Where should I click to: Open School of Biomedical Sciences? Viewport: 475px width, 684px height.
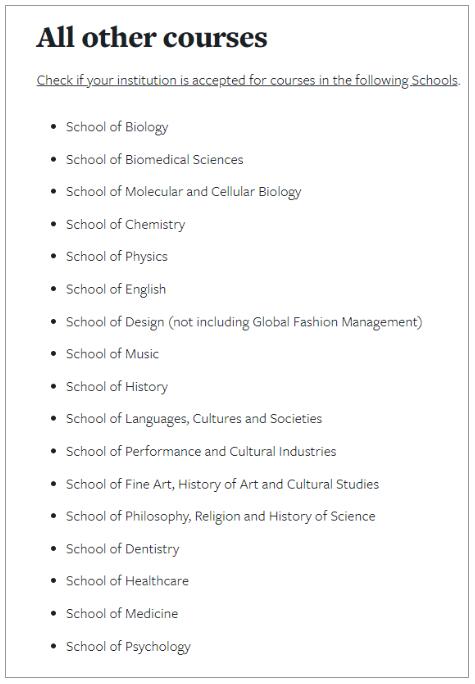(154, 159)
